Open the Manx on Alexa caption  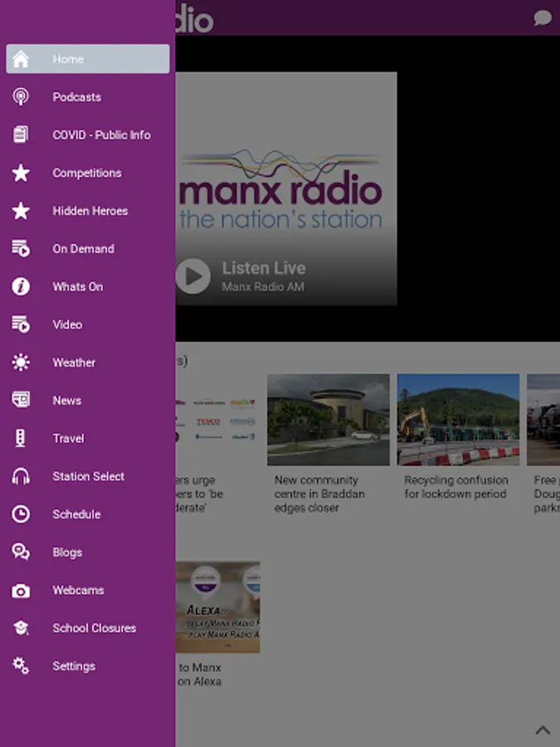[x=199, y=675]
